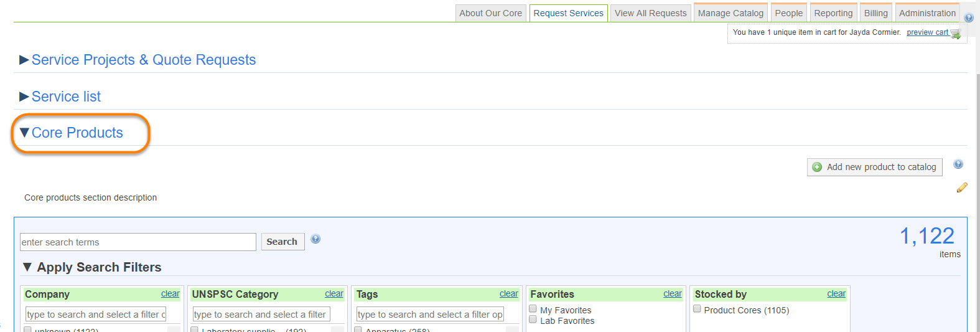The height and width of the screenshot is (332, 980).
Task: Click the shopping cart icon
Action: [x=956, y=34]
